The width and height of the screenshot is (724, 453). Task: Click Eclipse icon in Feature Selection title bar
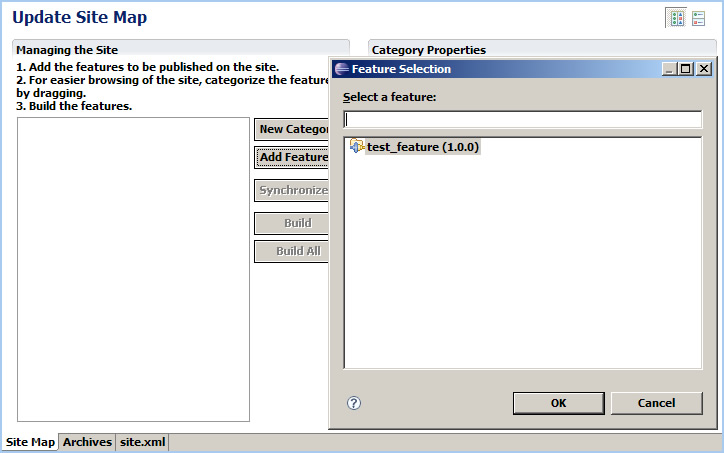[342, 69]
